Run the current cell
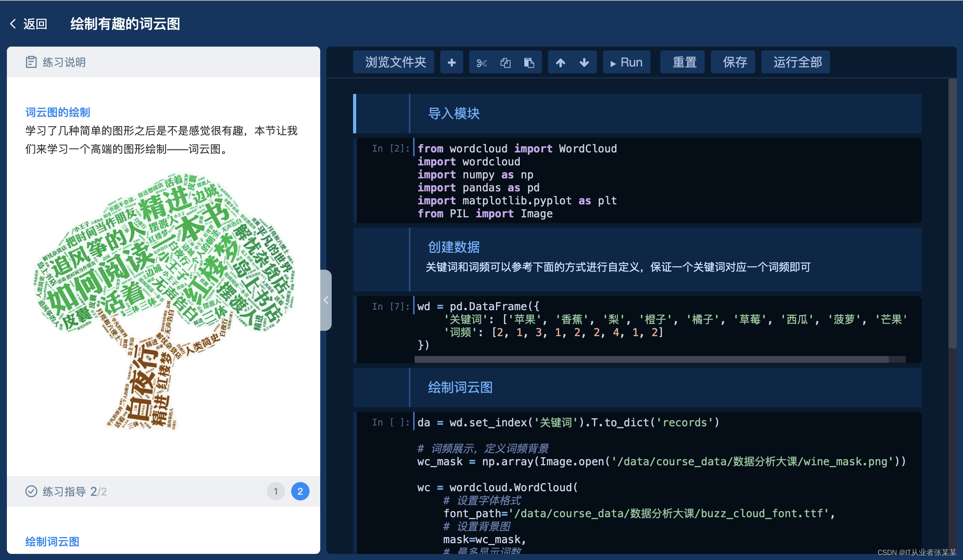Image resolution: width=963 pixels, height=560 pixels. [x=627, y=62]
